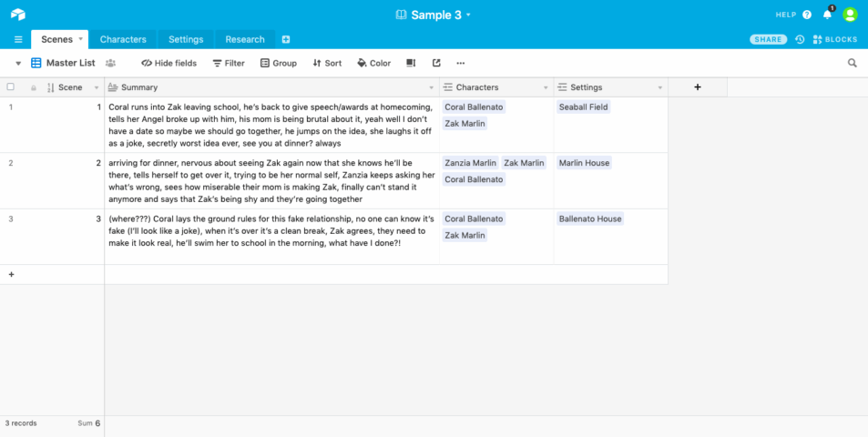The image size is (868, 437).
Task: Click the share view icon
Action: [436, 63]
